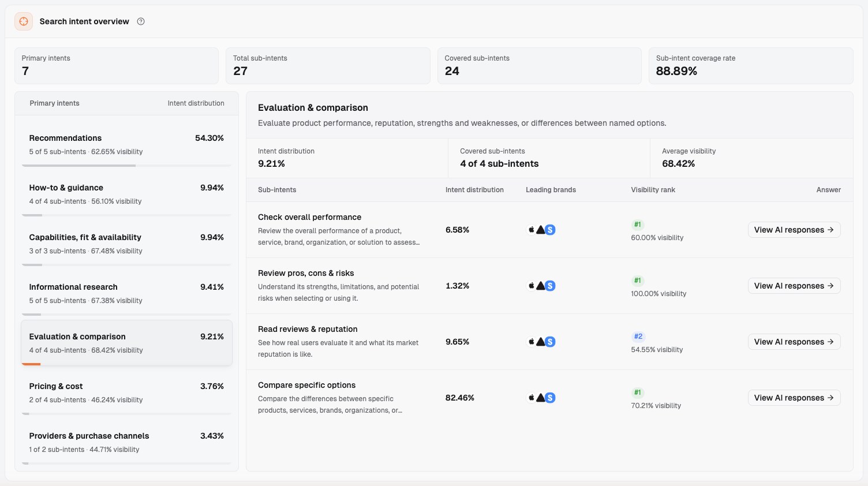Click leading brands icons in Check overall performance row
The image size is (868, 486).
pos(541,230)
